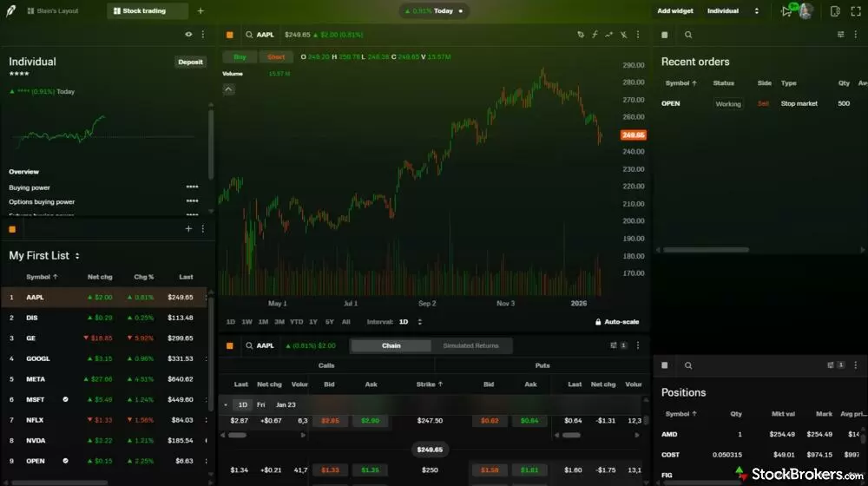Collapse the Volume indicator with chevron
This screenshot has height=486, width=868.
click(x=228, y=89)
